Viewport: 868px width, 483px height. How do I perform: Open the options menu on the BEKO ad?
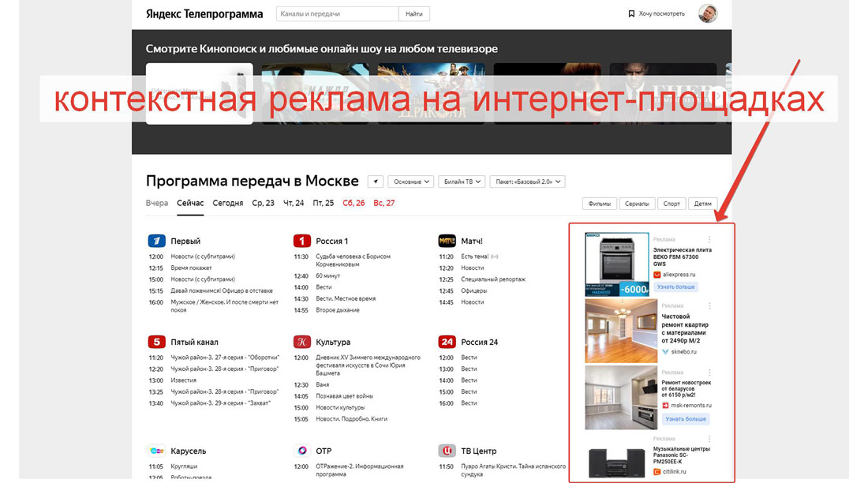(x=709, y=240)
